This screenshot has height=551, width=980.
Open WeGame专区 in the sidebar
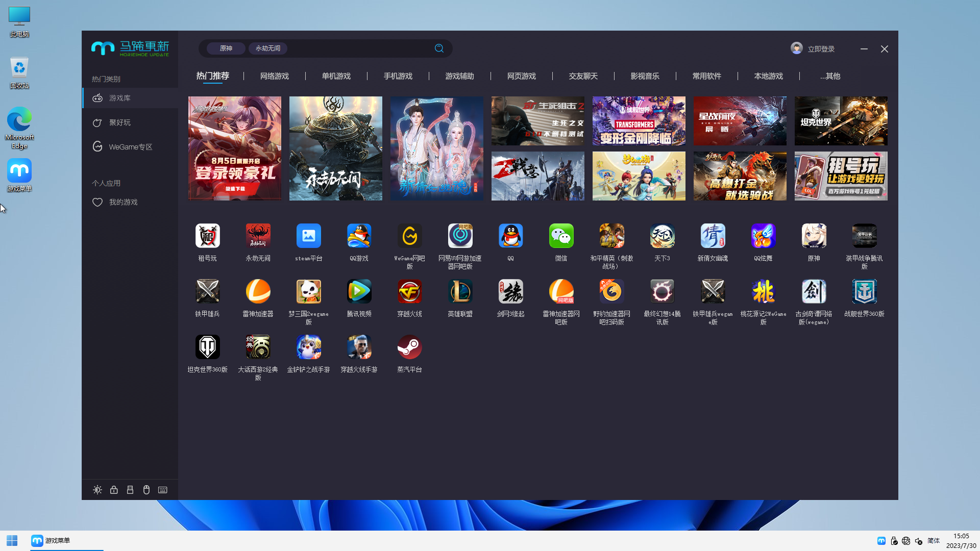(130, 147)
